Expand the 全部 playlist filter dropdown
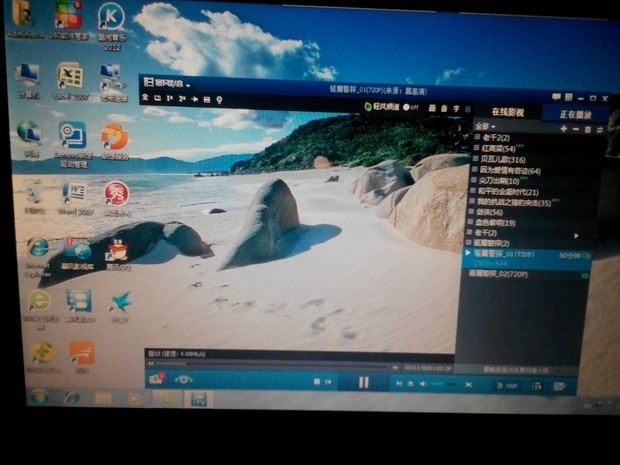The image size is (620, 465). point(483,127)
